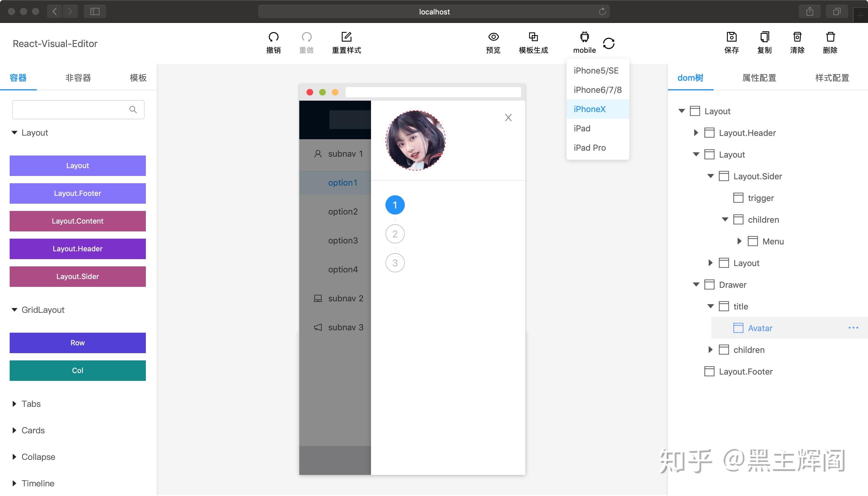The image size is (868, 496).
Task: Click the refresh orientation icon beside mobile
Action: (609, 42)
